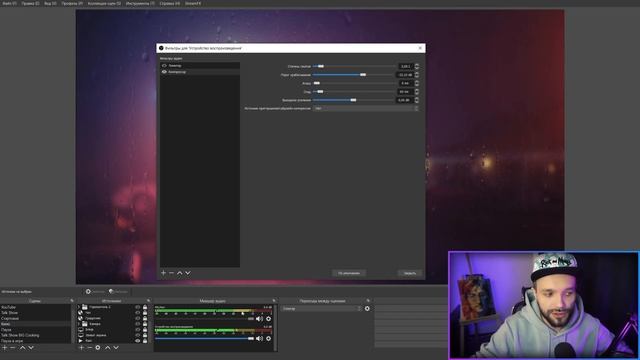Open the Файл menu

coord(10,3)
